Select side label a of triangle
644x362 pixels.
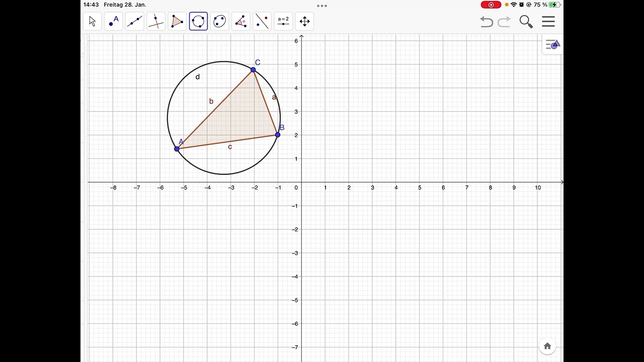tap(274, 97)
